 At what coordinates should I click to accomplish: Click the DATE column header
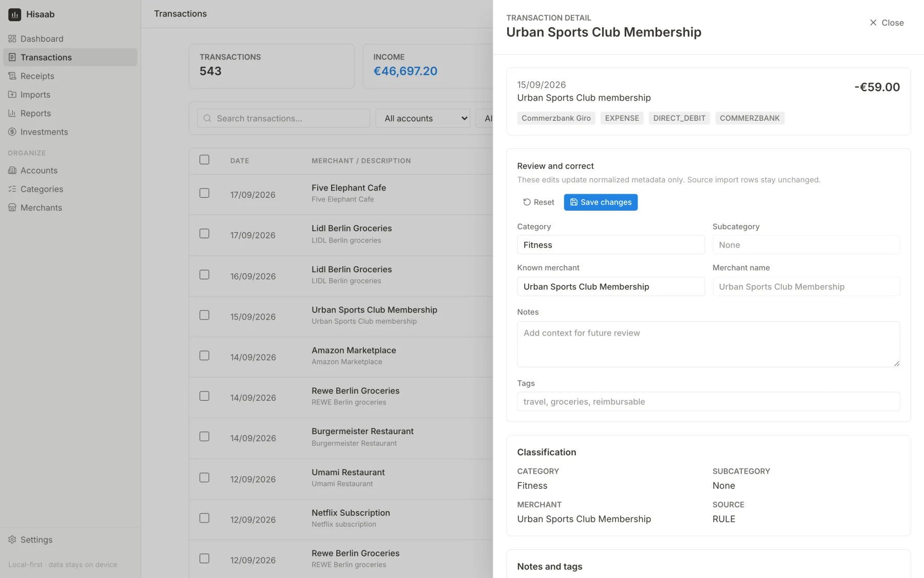coord(240,161)
